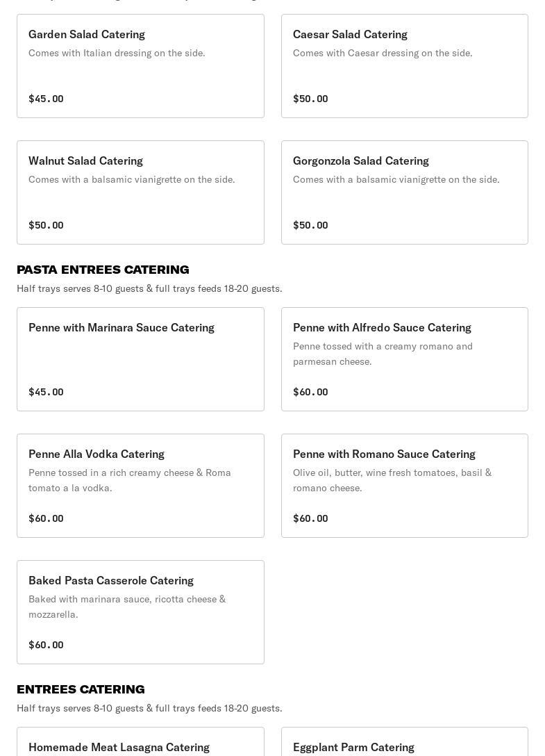Open Baked Pasta Casserole Catering card
The image size is (545, 756).
coord(140,612)
